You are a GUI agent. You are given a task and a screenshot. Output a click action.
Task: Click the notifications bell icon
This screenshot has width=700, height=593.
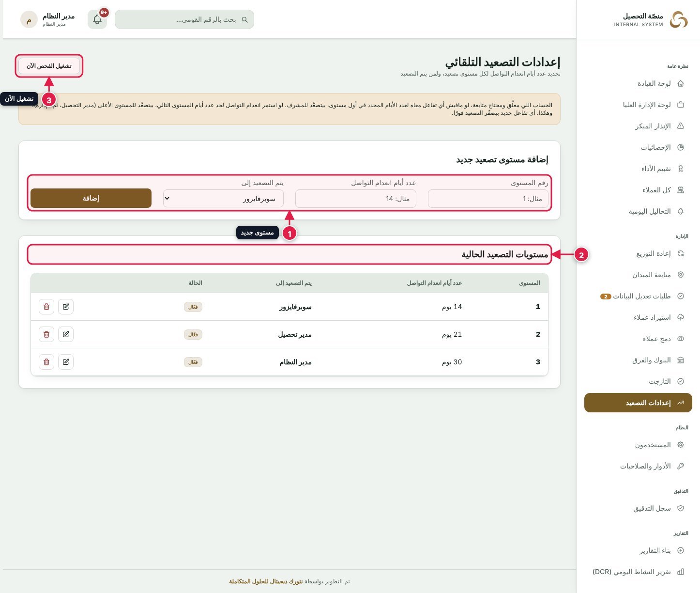coord(97,19)
